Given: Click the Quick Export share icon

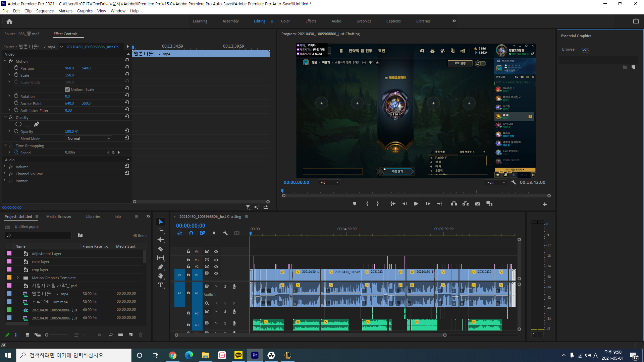Looking at the screenshot, I should click(x=636, y=21).
